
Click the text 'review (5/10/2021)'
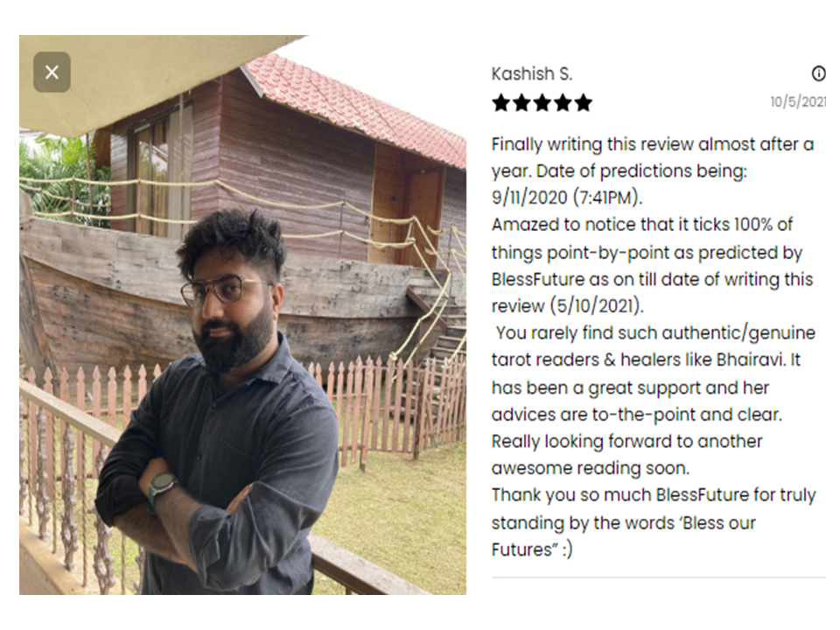(567, 306)
